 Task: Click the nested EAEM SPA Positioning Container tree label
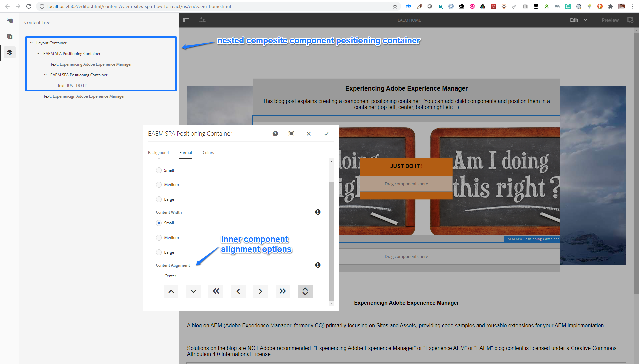79,75
